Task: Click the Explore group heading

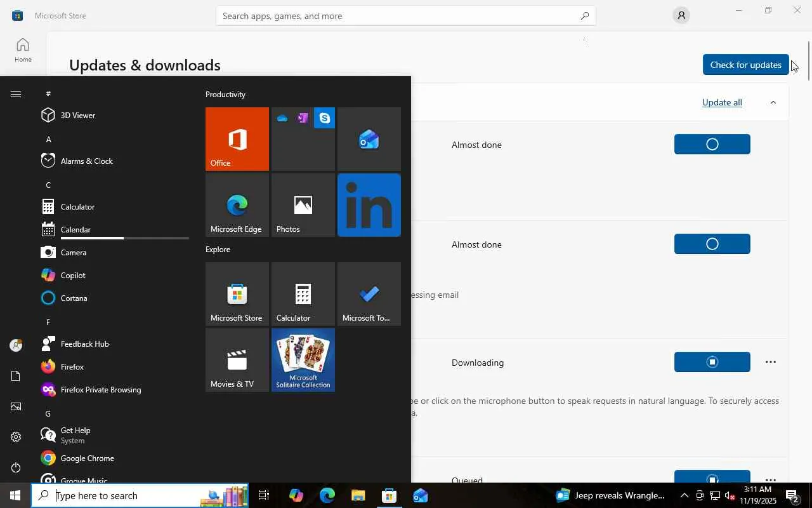Action: click(218, 250)
